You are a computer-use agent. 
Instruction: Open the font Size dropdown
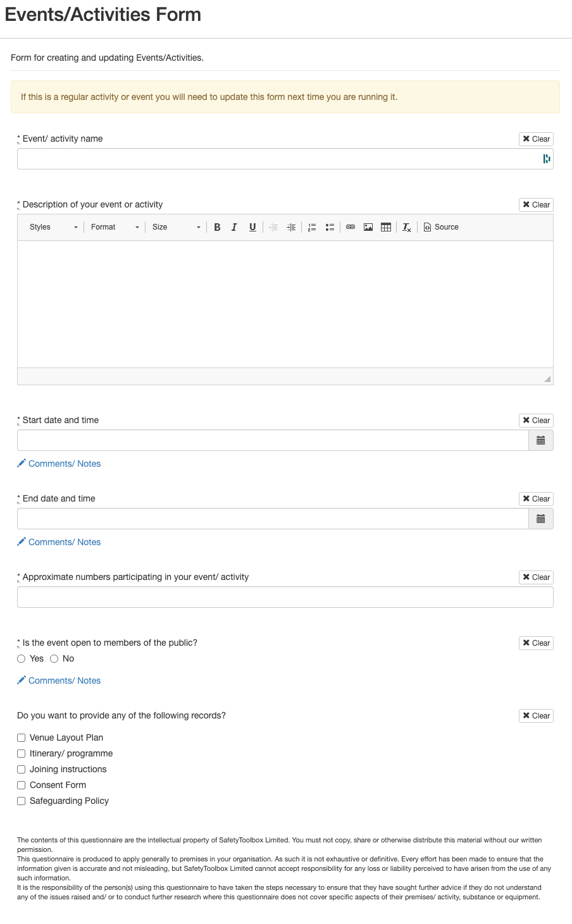[176, 227]
